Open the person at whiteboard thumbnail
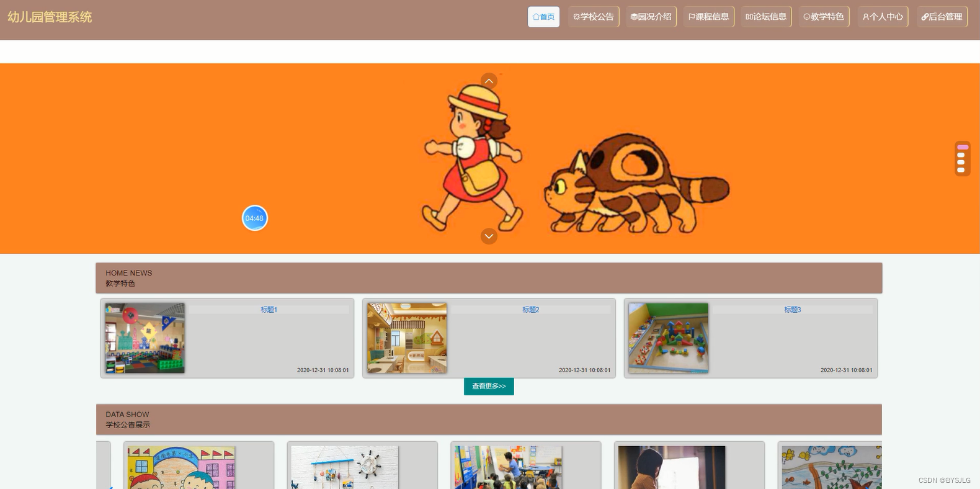The height and width of the screenshot is (489, 980). 672,467
